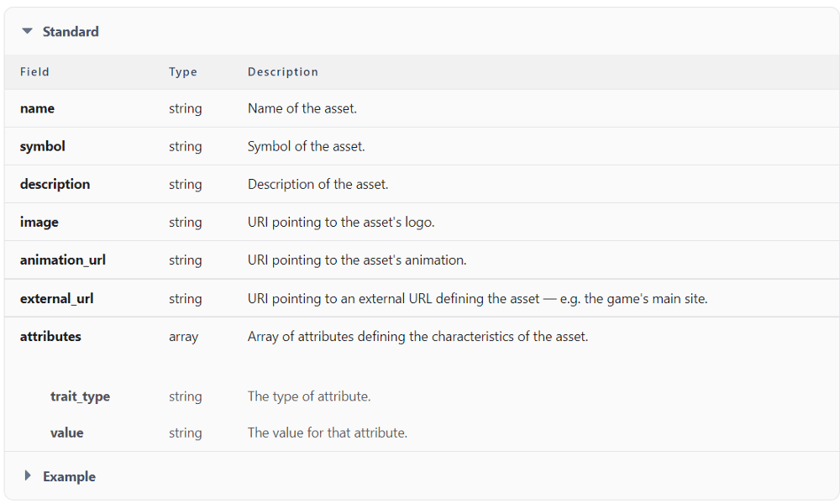Viewport: 840px width, 504px height.
Task: Select the symbol field row
Action: coord(42,146)
